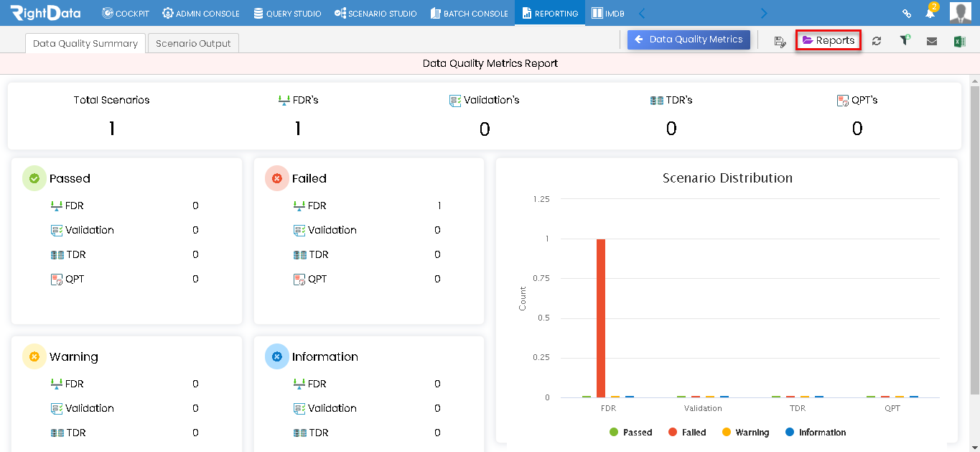Toggle the Failed series in chart legend
The height and width of the screenshot is (452, 980).
click(x=687, y=433)
